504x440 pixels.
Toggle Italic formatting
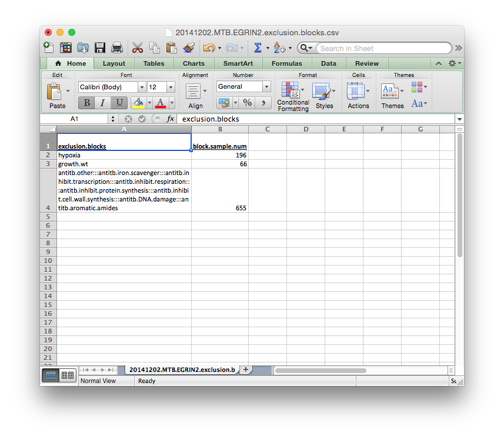(x=103, y=103)
